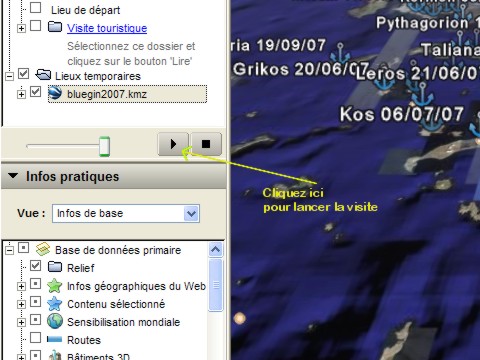Click the Routes road icon
This screenshot has width=480, height=360.
click(54, 339)
